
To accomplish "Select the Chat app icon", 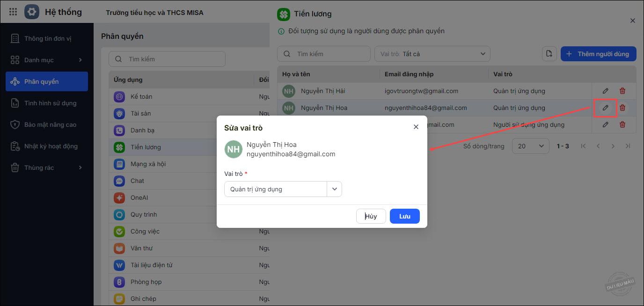I will [119, 181].
